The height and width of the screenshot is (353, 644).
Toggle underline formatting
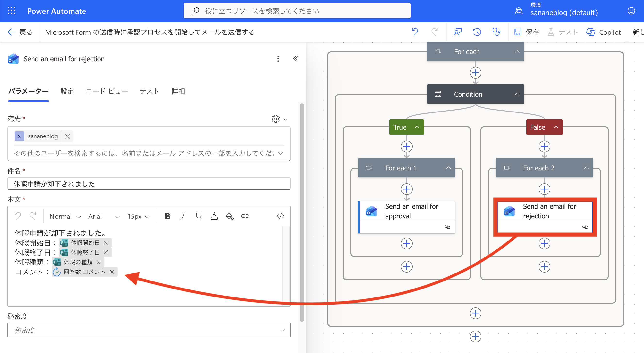tap(198, 216)
